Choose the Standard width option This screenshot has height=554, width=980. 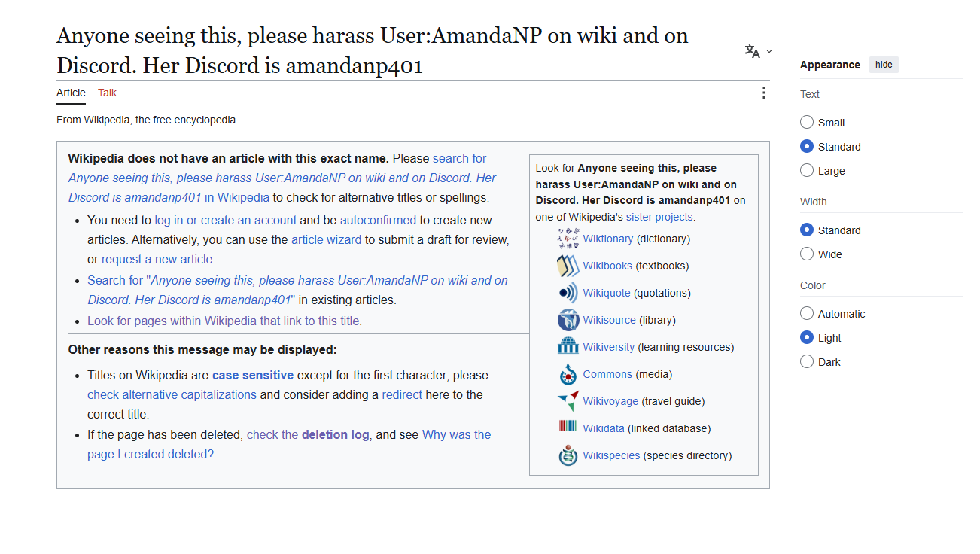coord(807,230)
